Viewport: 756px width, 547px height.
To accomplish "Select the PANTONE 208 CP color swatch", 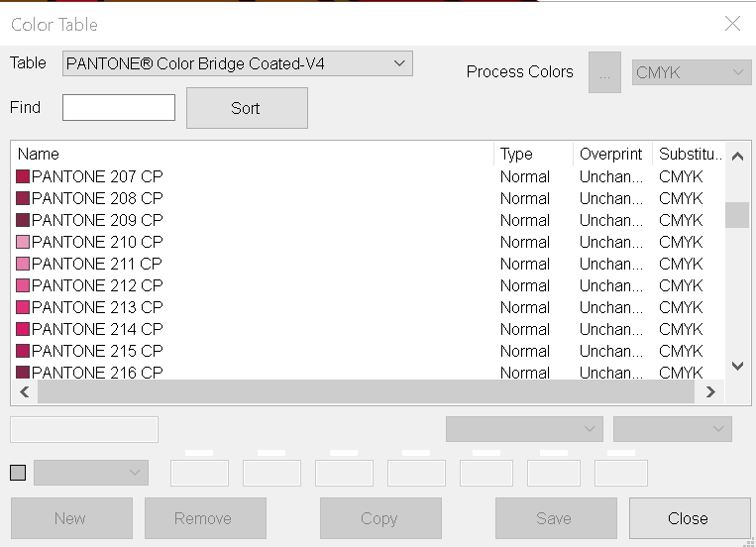I will (23, 198).
